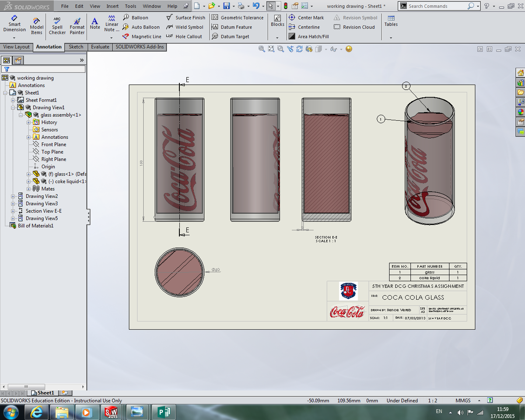Viewport: 525px width, 420px height.
Task: Open the Tools menu
Action: [x=130, y=6]
